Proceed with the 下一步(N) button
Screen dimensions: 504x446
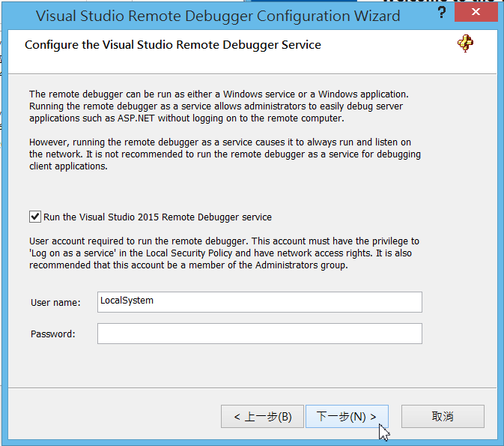coord(347,417)
